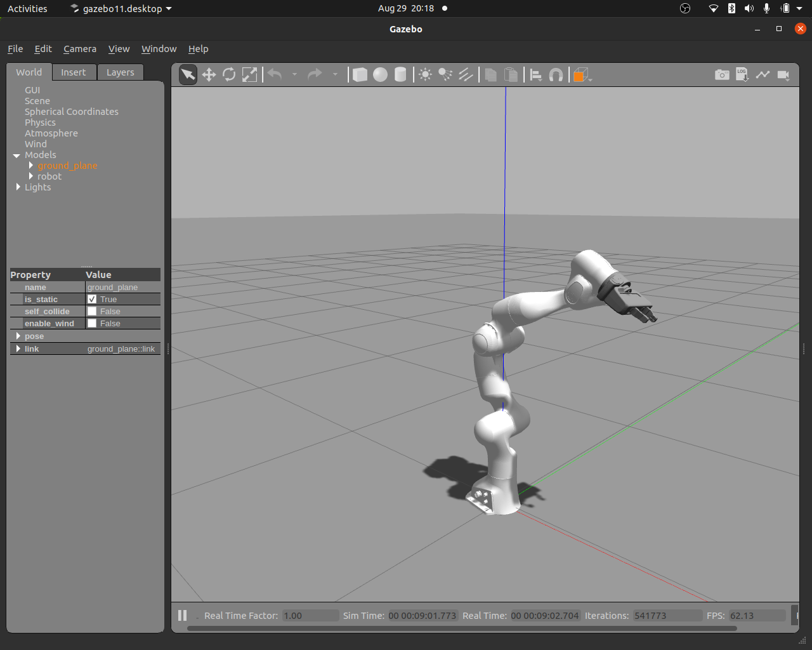The image size is (812, 650).
Task: Switch to the Insert tab
Action: [74, 72]
